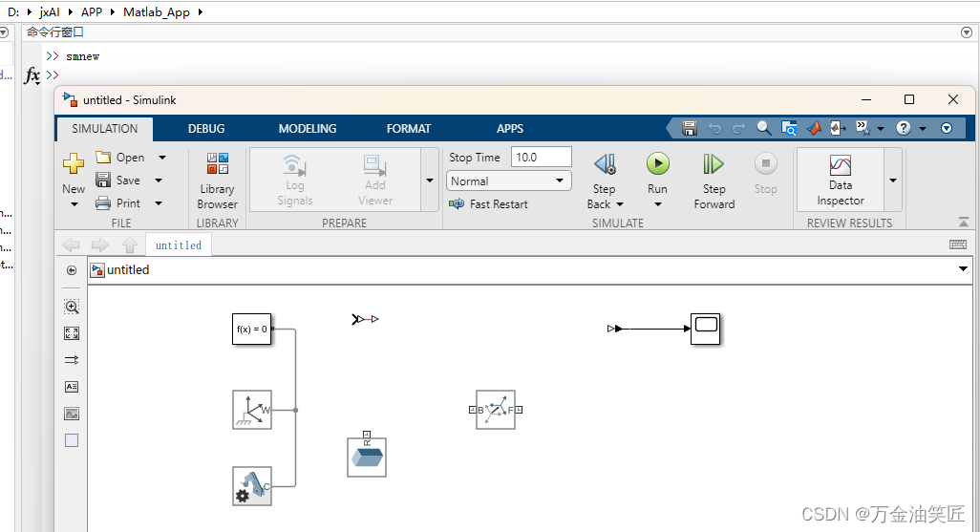Screen dimensions: 980x532
Task: Select the PS-Simulink Converter block
Action: pos(615,329)
